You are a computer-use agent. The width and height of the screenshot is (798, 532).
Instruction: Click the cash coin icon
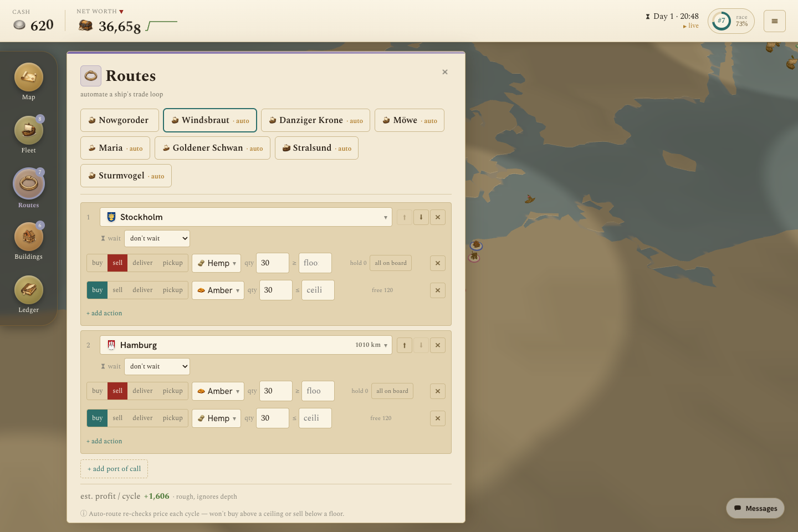(x=19, y=25)
